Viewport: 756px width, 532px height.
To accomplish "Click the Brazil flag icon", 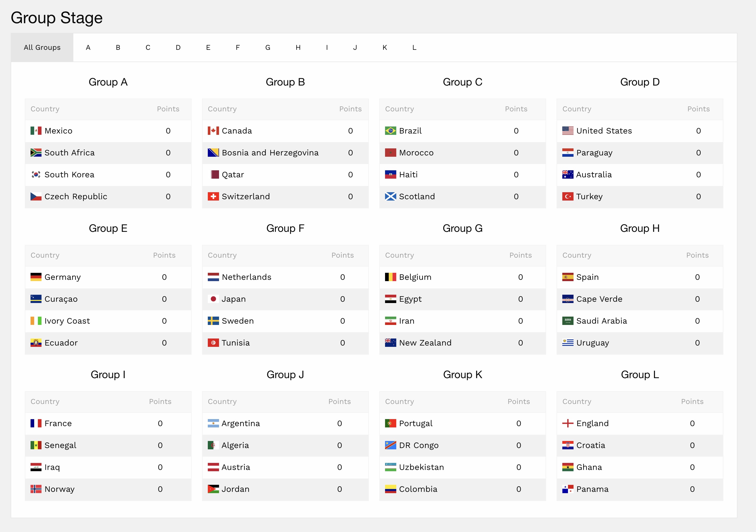I will click(x=391, y=131).
